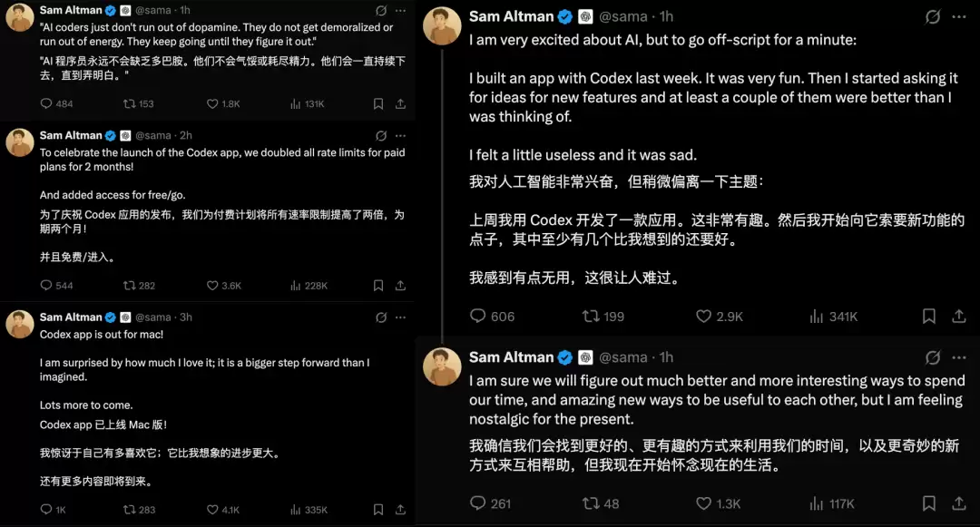Like the 'I felt a little useless' tweet
This screenshot has width=980, height=527.
[702, 316]
